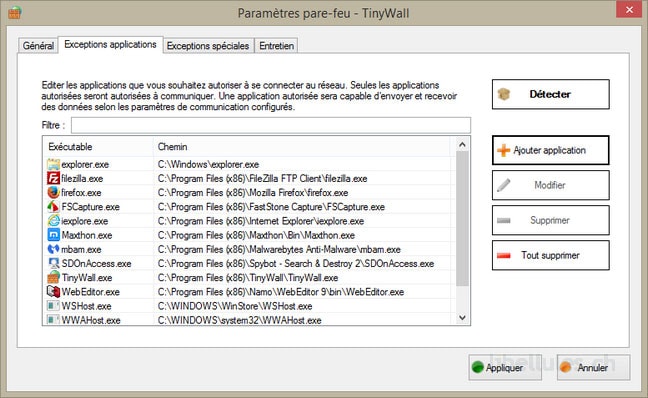The height and width of the screenshot is (398, 648).
Task: Click the FileZilla FTP Client path
Action: point(262,179)
